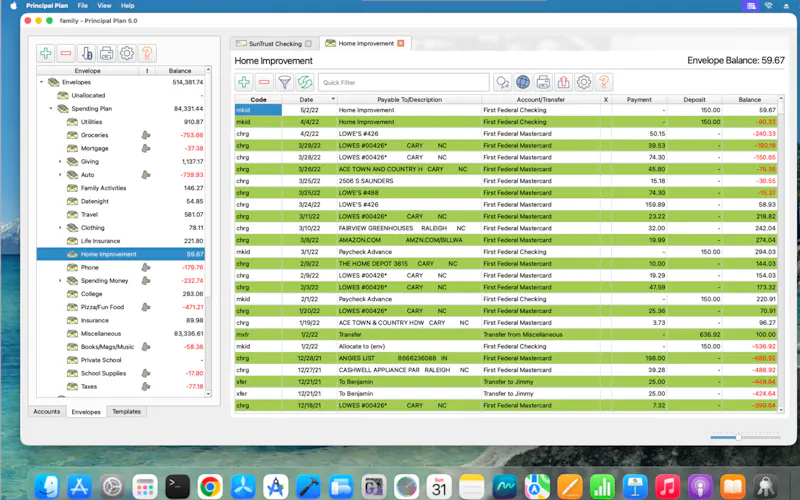Print the Home Improvement register
The image size is (800, 500).
543,82
